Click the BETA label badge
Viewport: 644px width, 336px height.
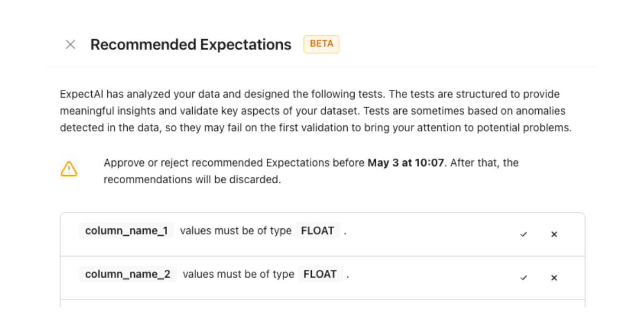321,44
